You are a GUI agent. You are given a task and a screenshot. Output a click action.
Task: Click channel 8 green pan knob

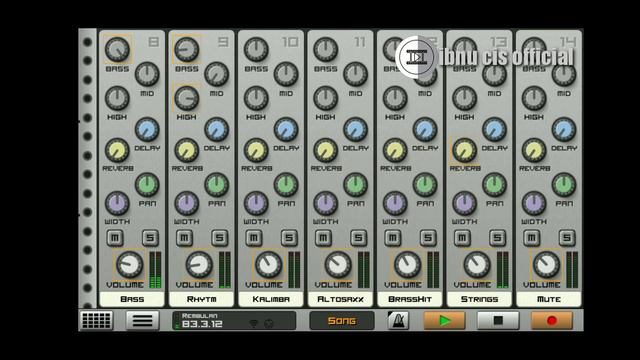coord(147,184)
